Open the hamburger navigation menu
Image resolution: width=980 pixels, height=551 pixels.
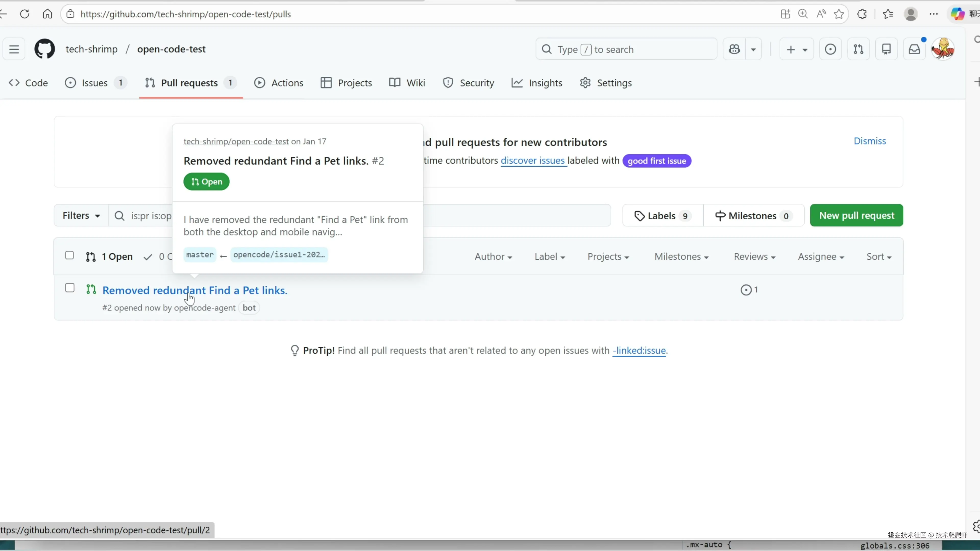pos(14,49)
